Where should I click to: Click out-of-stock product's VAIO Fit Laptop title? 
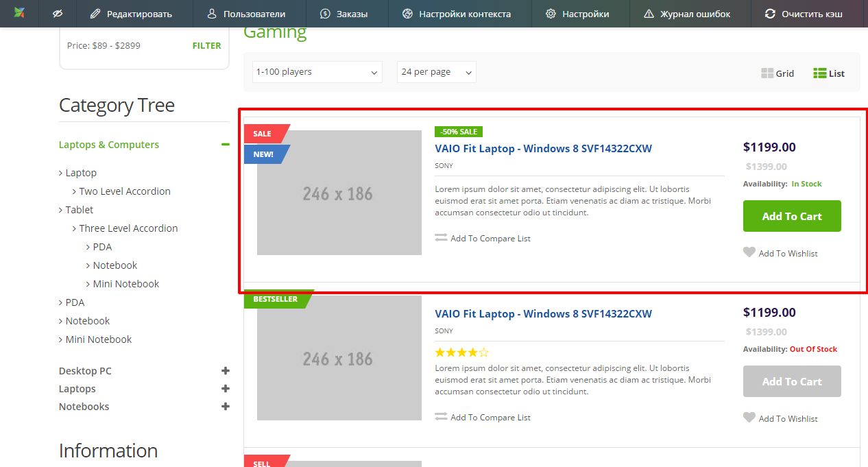click(543, 313)
